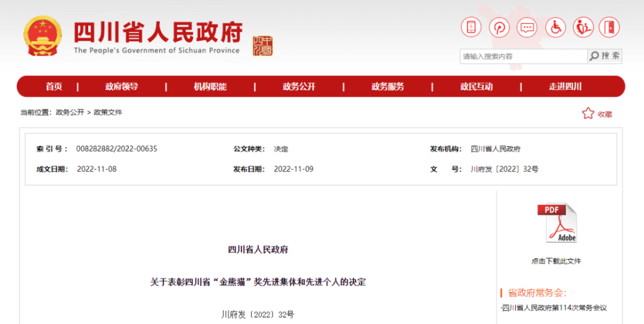Select 成文日期 value 2022-11-08
Image resolution: width=644 pixels, height=324 pixels.
click(x=97, y=169)
